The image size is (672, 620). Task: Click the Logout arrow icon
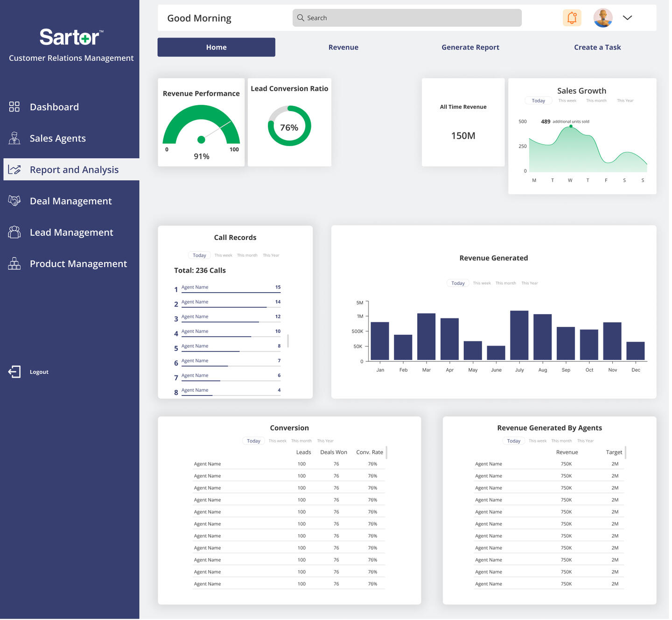14,372
